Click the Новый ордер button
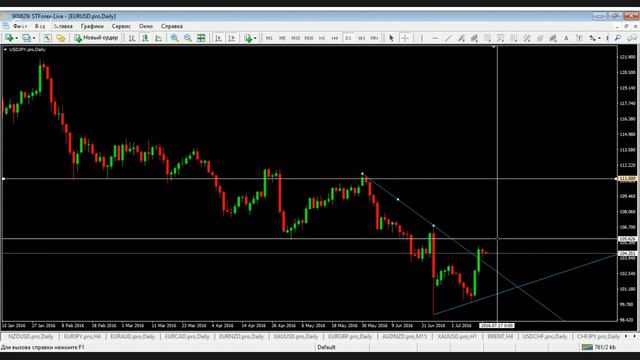 tap(96, 38)
